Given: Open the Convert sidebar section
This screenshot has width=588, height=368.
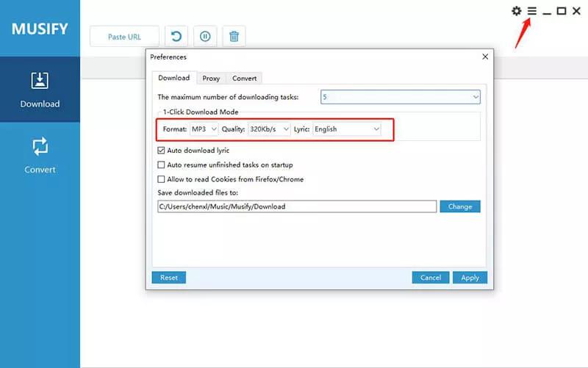Looking at the screenshot, I should 40,156.
